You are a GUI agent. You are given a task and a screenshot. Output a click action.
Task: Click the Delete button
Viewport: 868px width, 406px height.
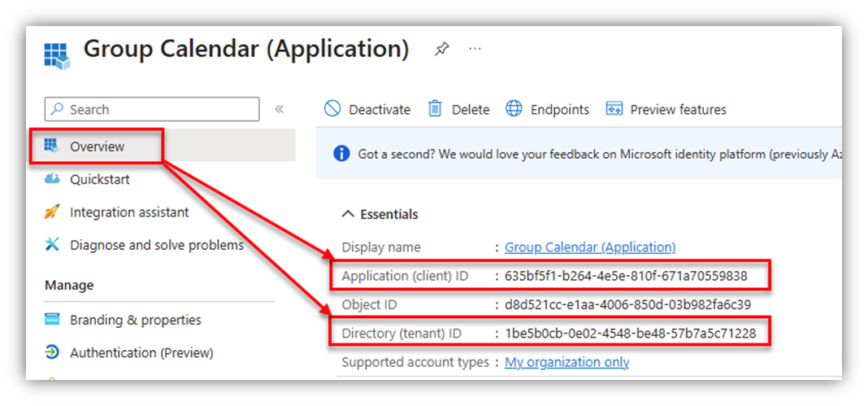459,109
